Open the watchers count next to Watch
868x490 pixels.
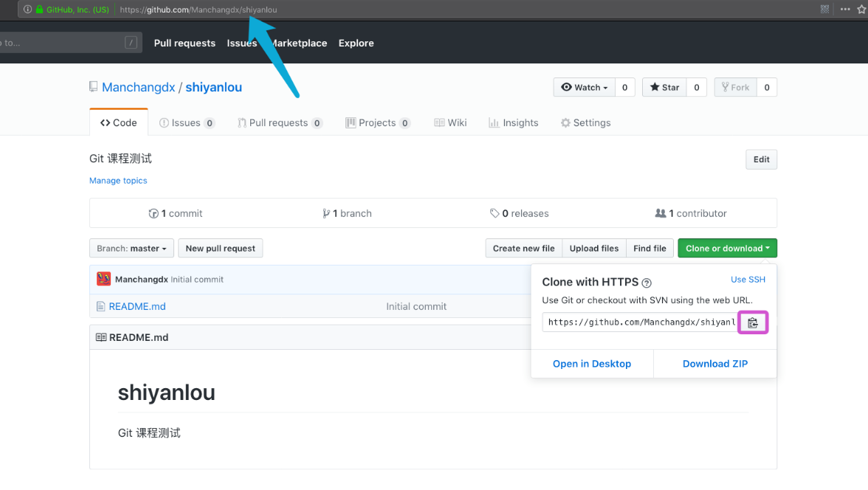point(624,88)
